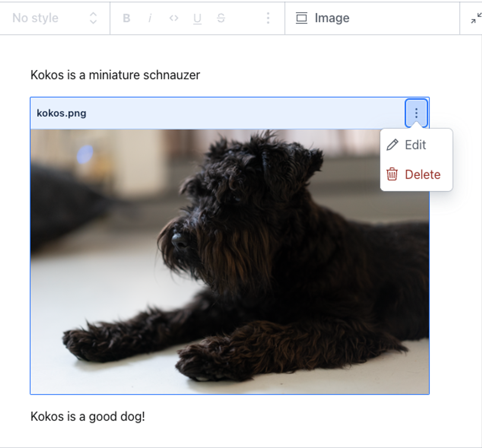Toggle bold formatting
The image size is (482, 448).
pos(126,18)
